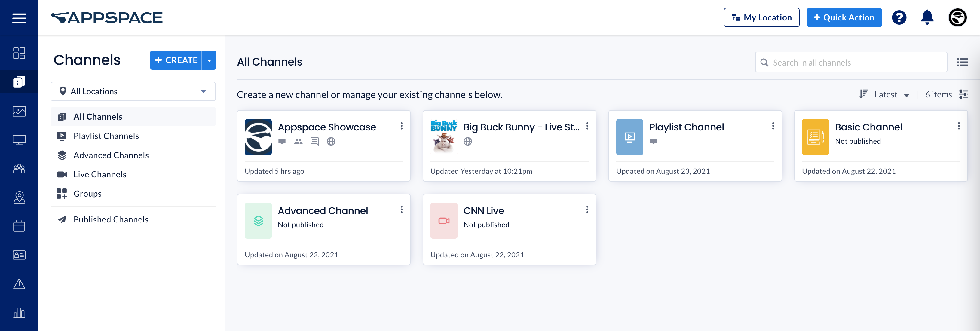The image size is (980, 331).
Task: Click the notification bell icon
Action: coord(927,17)
